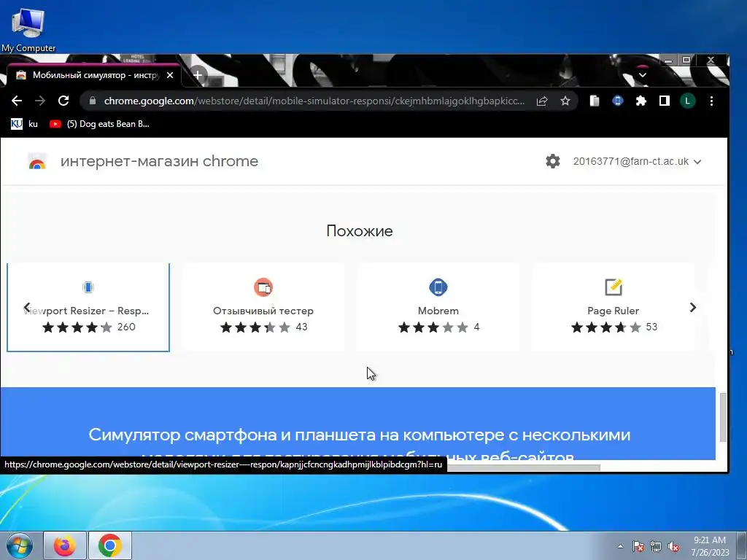Open the Отзывчивый тестер extension card
The width and height of the screenshot is (747, 560).
263,307
